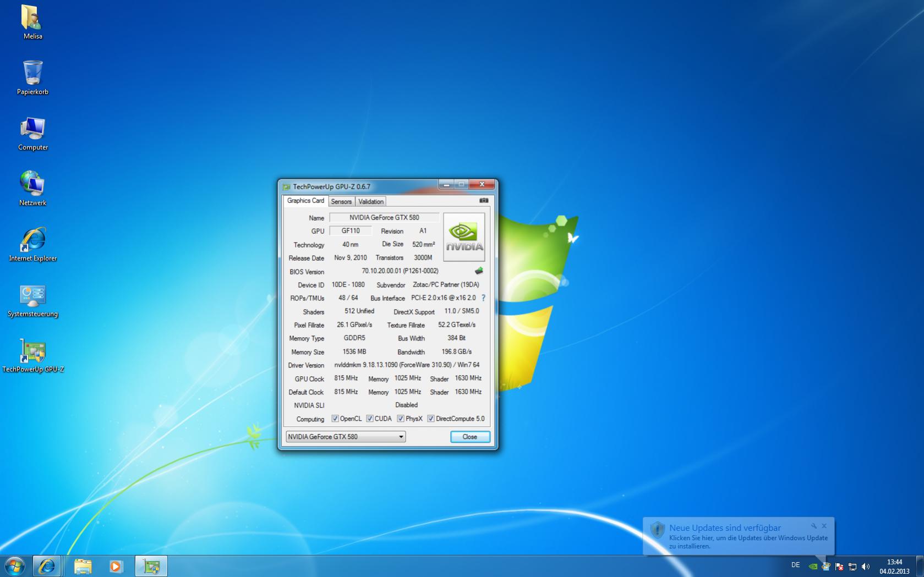Click the Shaders value 512 Unified

[x=359, y=311]
